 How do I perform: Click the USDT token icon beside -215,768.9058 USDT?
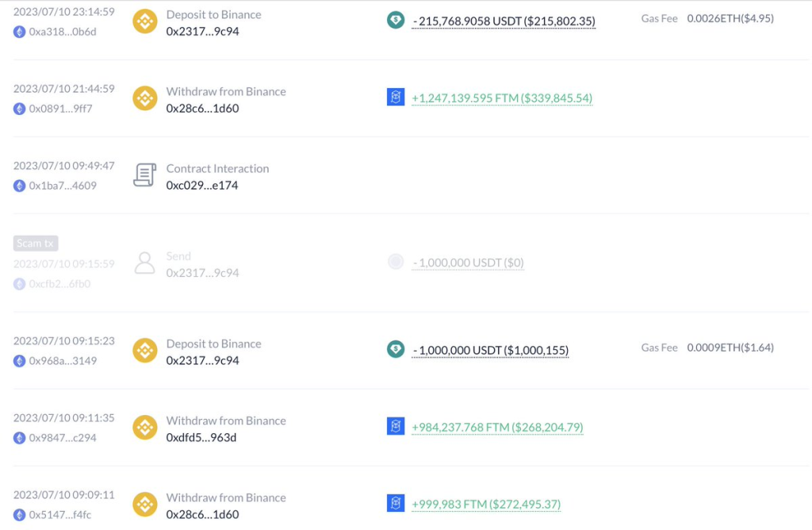click(x=396, y=21)
